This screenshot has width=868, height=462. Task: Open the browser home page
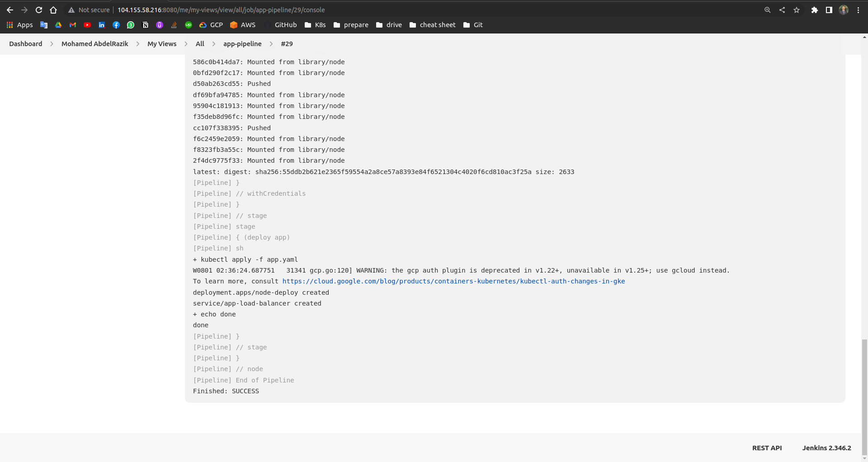[x=53, y=10]
